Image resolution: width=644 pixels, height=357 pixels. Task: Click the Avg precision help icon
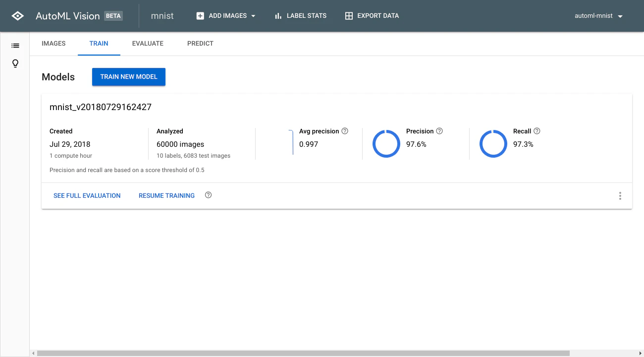[345, 131]
